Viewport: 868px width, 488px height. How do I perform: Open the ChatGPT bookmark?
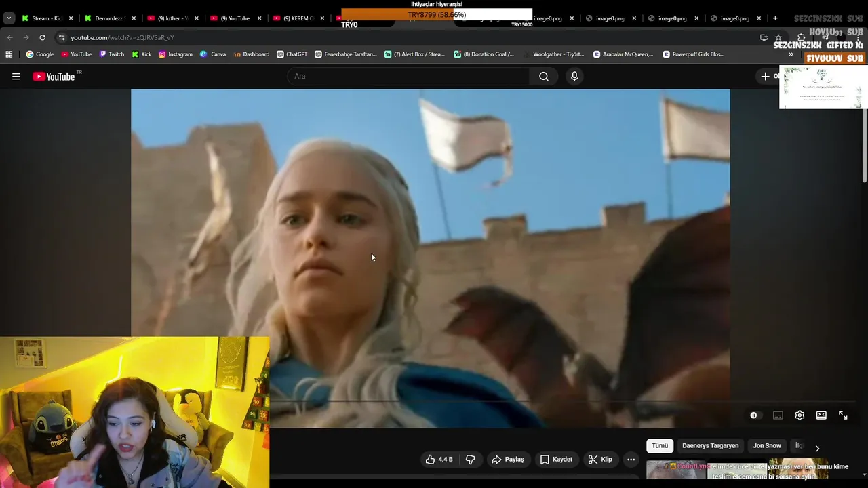[292, 54]
